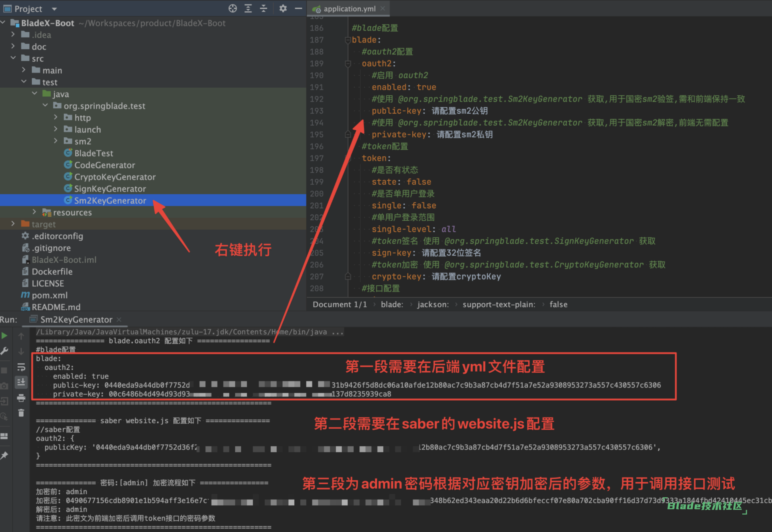Click fold marker at crypto-key line 207
The image size is (772, 532).
point(347,277)
